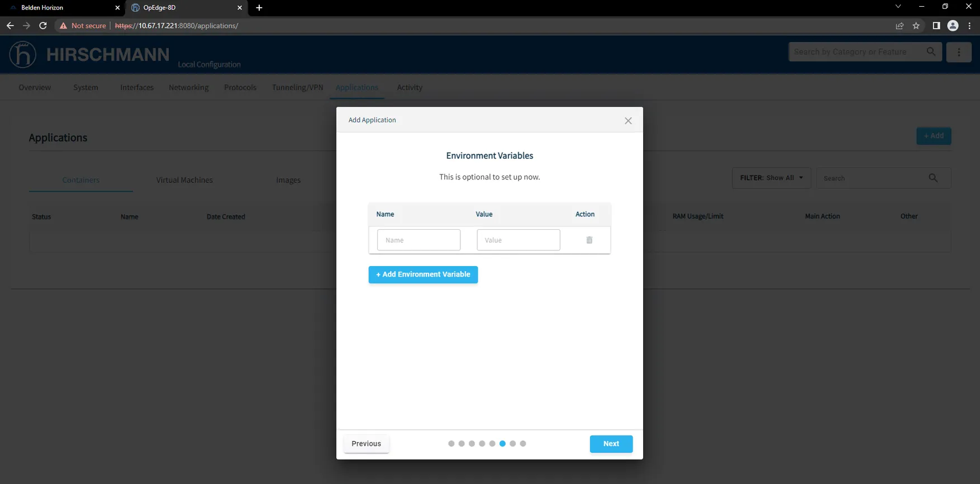The image size is (980, 484).
Task: Click the Hirschmann logo icon
Action: coord(23,54)
